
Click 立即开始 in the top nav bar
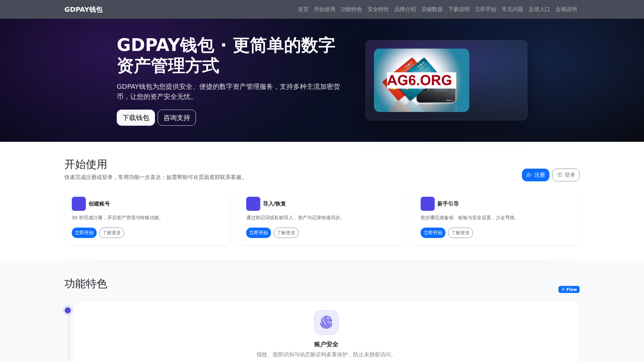pyautogui.click(x=485, y=9)
